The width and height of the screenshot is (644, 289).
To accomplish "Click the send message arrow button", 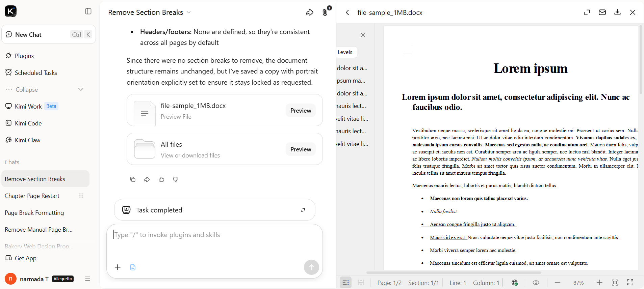I will pyautogui.click(x=311, y=267).
